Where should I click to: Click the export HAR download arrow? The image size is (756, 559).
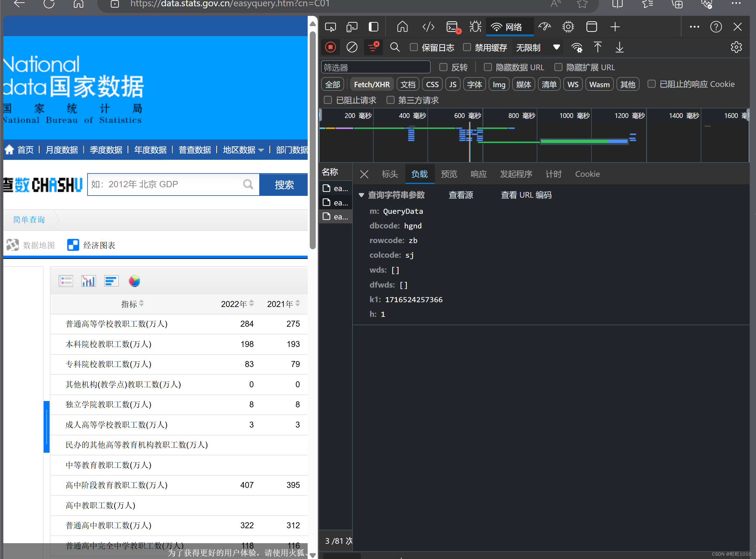pos(619,47)
